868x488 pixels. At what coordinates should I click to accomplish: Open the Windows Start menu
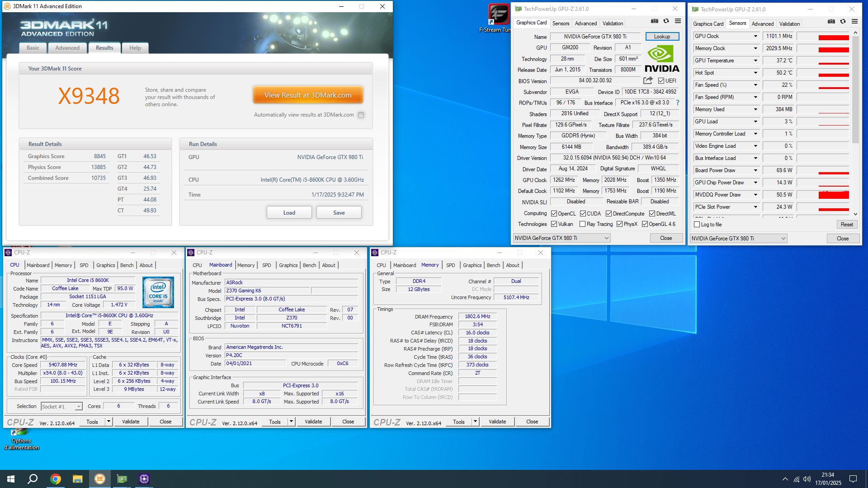click(x=11, y=479)
